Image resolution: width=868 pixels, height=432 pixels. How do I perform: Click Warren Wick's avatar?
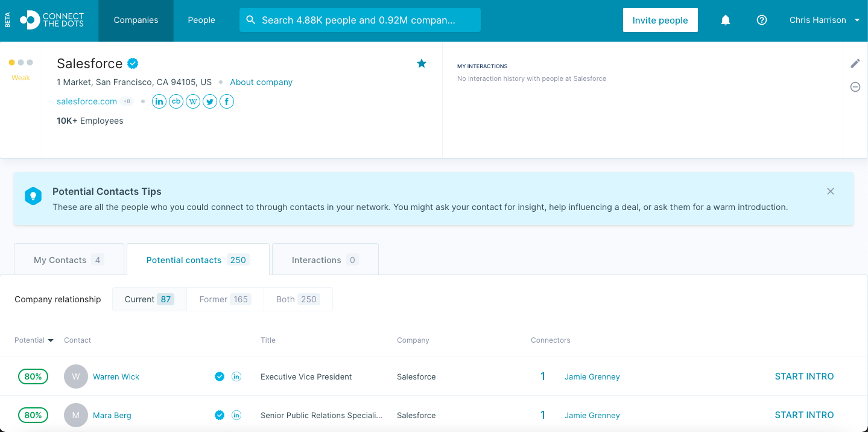[76, 376]
